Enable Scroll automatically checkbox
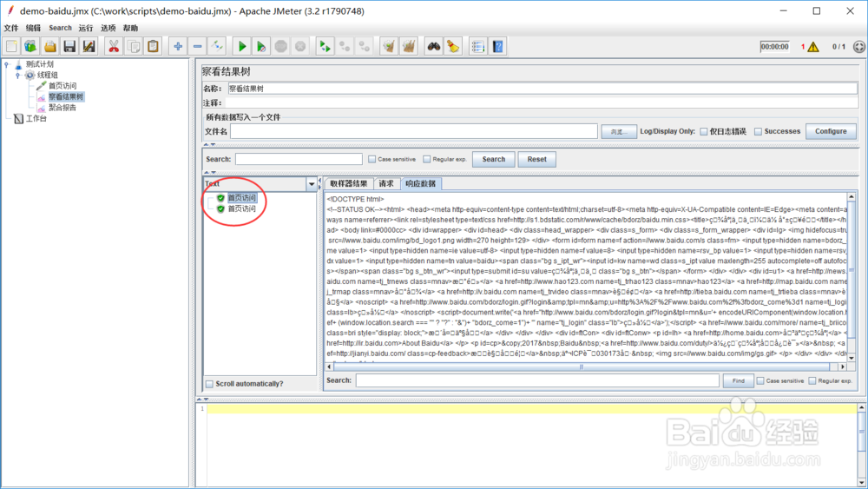The image size is (868, 489). [209, 384]
